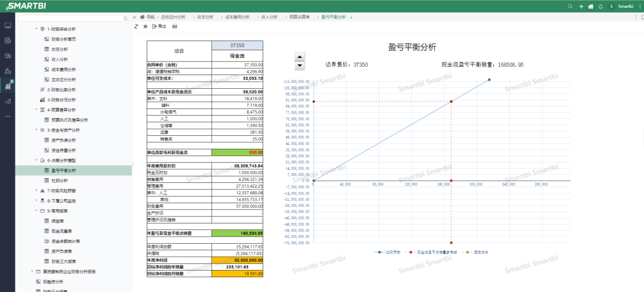Screen dimensions: 644x292
Task: Collapse the 9-常用报表 folder
Action: pyautogui.click(x=36, y=211)
